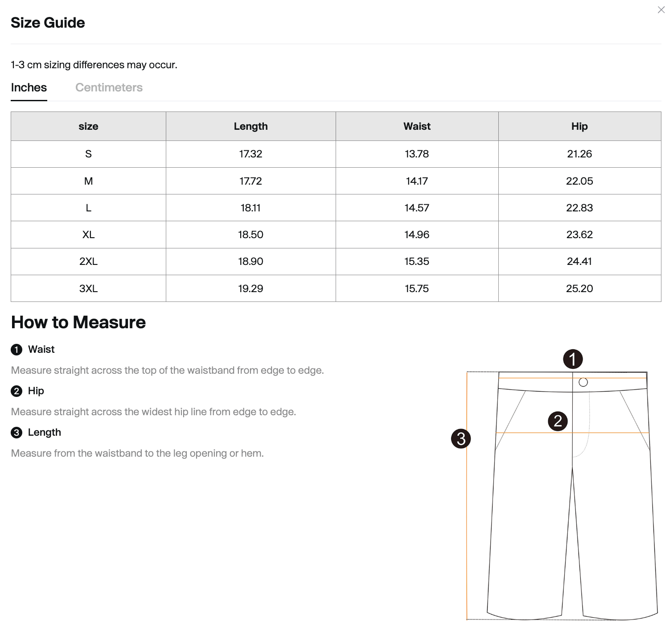665x644 pixels.
Task: Click the 2XL hip value 24.41
Action: tap(579, 261)
